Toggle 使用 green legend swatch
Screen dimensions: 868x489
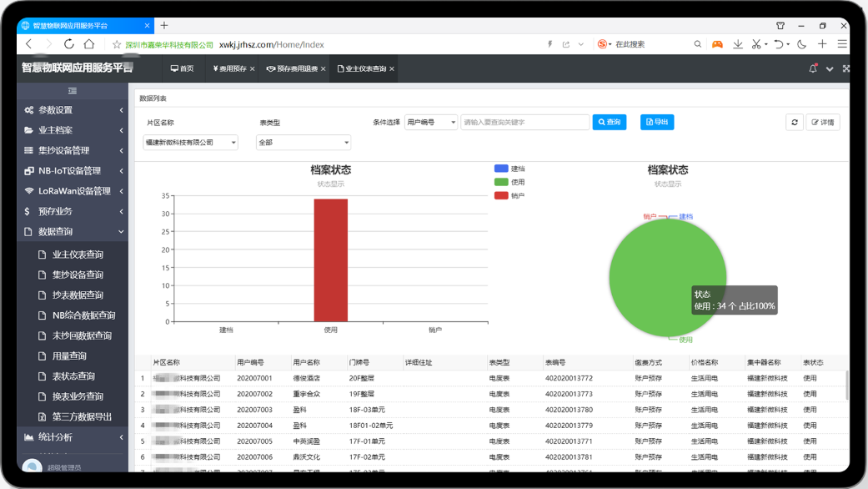pyautogui.click(x=501, y=182)
